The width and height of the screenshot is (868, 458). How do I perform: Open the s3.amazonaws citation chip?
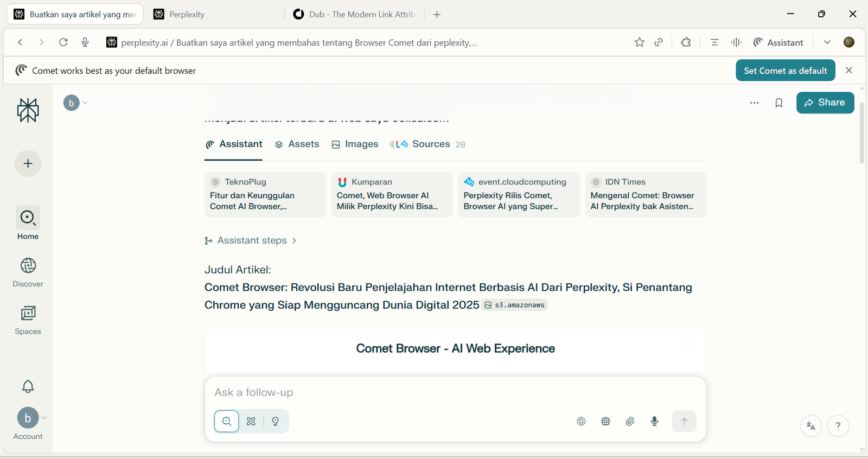(514, 305)
